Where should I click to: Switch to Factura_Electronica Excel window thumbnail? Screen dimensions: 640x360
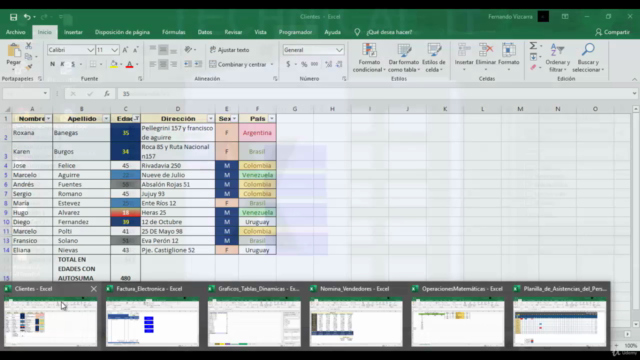[x=152, y=316]
